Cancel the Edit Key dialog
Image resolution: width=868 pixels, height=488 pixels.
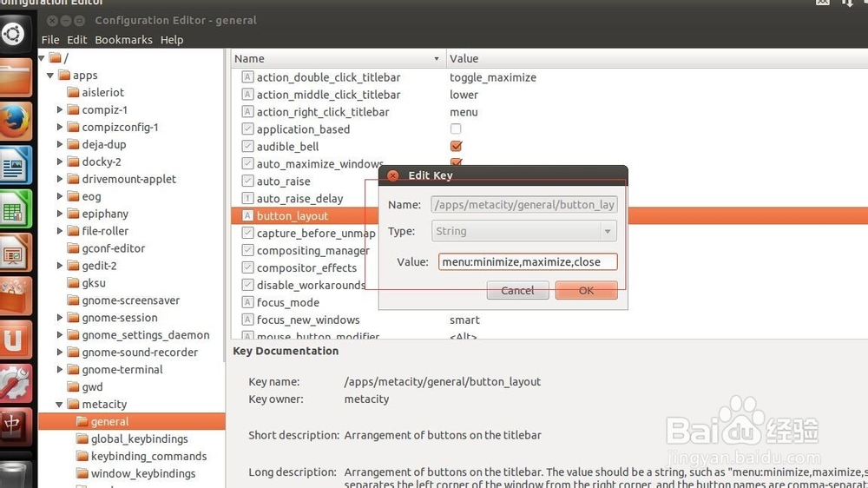click(x=517, y=290)
